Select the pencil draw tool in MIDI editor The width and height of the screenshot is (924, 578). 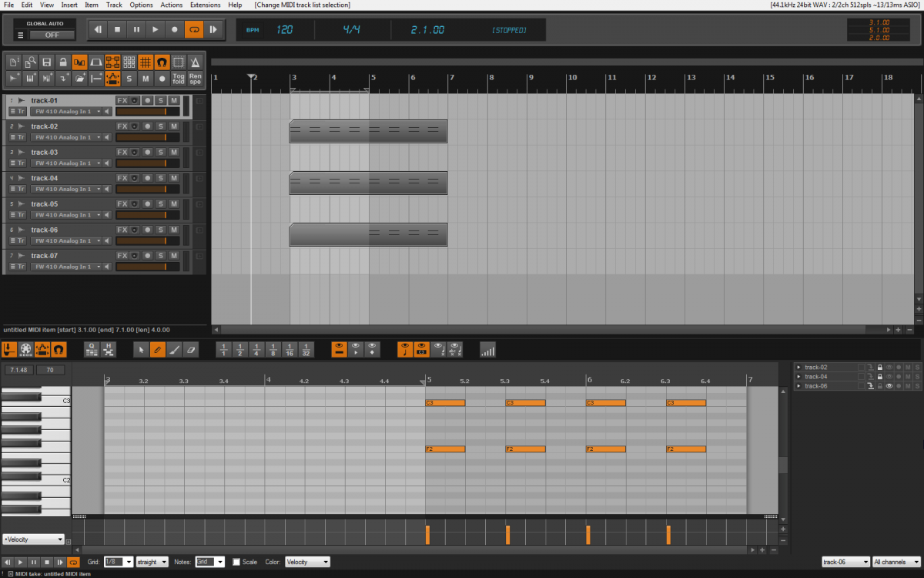tap(157, 350)
